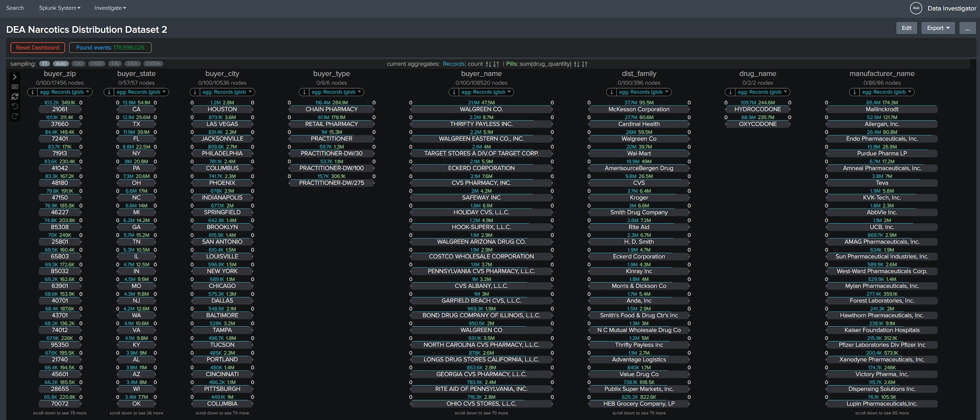The height and width of the screenshot is (420, 980).
Task: Select the WALGREEN CO. buyer node
Action: [x=481, y=110]
